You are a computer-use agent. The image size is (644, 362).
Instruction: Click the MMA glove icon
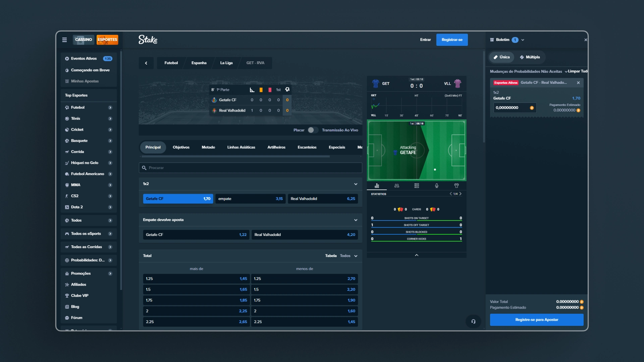pyautogui.click(x=67, y=185)
